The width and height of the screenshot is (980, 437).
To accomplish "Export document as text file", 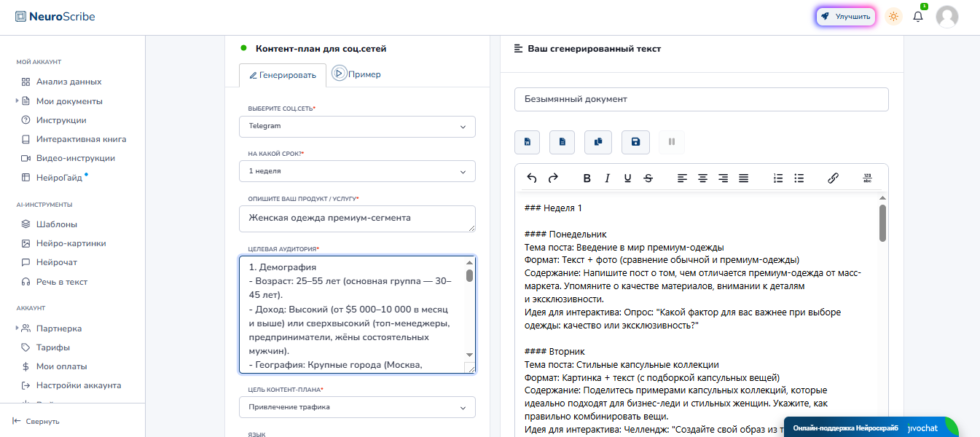I will pyautogui.click(x=562, y=142).
